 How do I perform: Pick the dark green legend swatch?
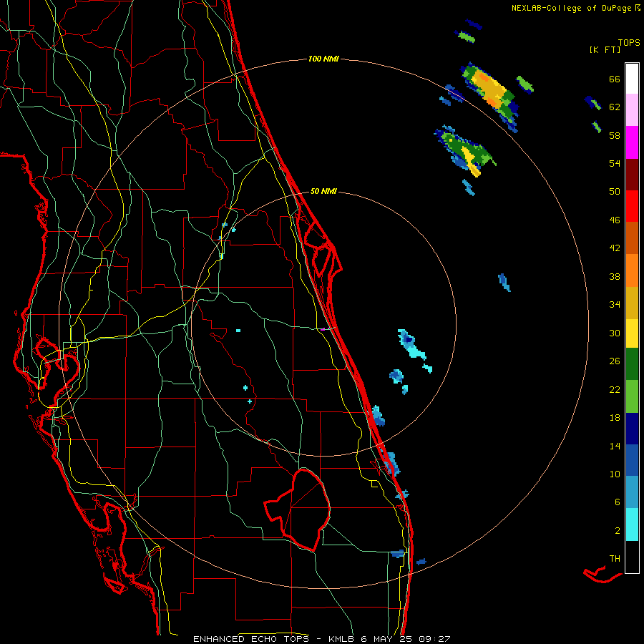coord(632,364)
